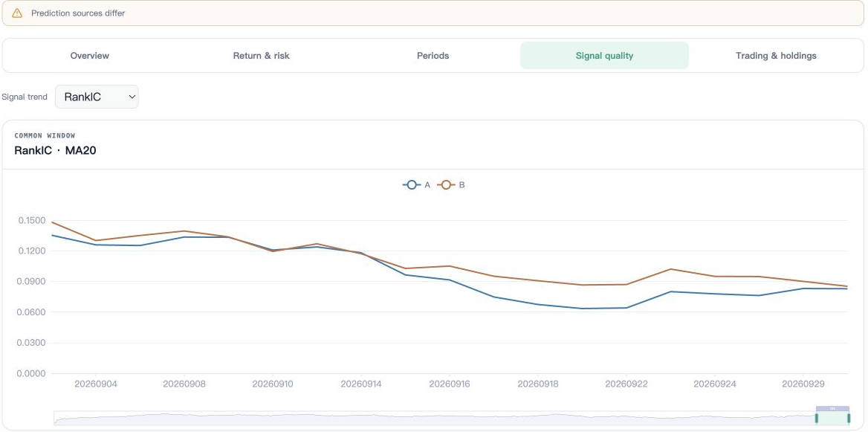This screenshot has height=432, width=868.
Task: Click the 0.0000 y-axis label
Action: pos(31,373)
